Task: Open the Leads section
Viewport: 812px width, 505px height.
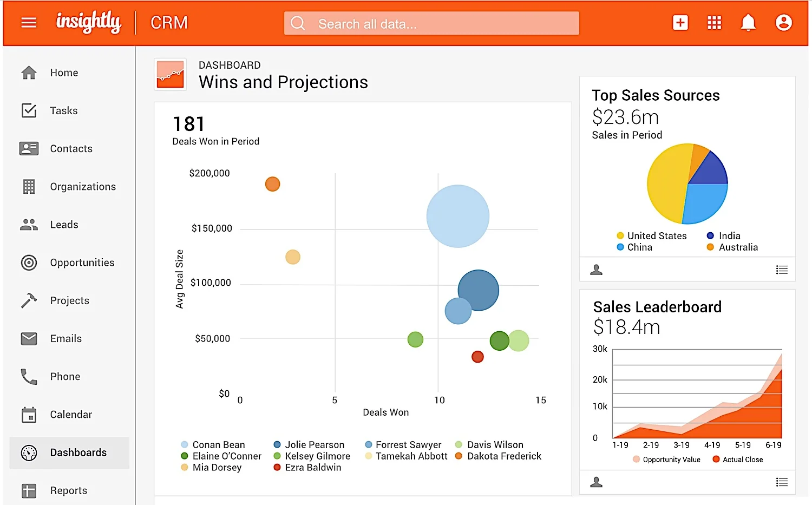Action: [64, 225]
